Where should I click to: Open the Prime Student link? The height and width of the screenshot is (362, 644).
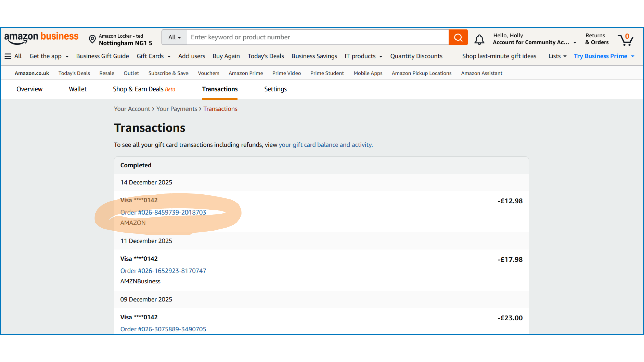point(327,73)
